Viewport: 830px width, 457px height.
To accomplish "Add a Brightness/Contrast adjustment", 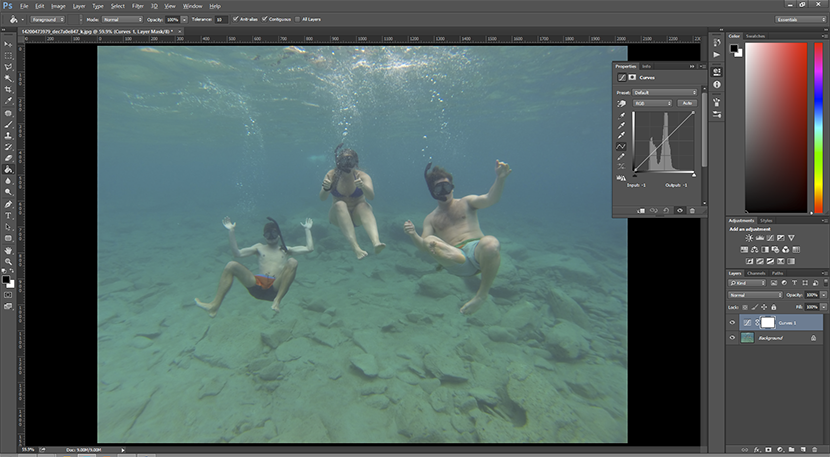I will (748, 238).
